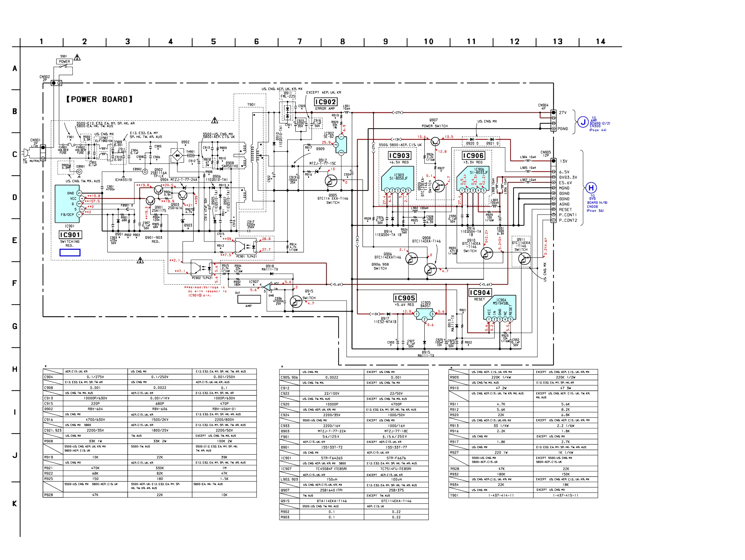Viewport: 745px width, 560px height.
Task: Click the empty blue rectangle under IC901
Action: pos(70,252)
